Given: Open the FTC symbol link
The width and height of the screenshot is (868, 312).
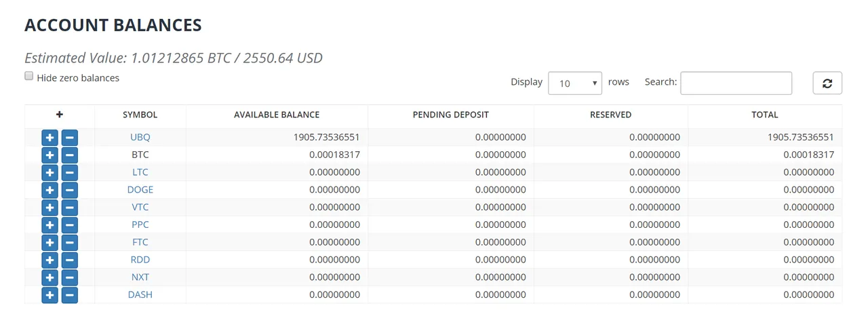Looking at the screenshot, I should 140,242.
